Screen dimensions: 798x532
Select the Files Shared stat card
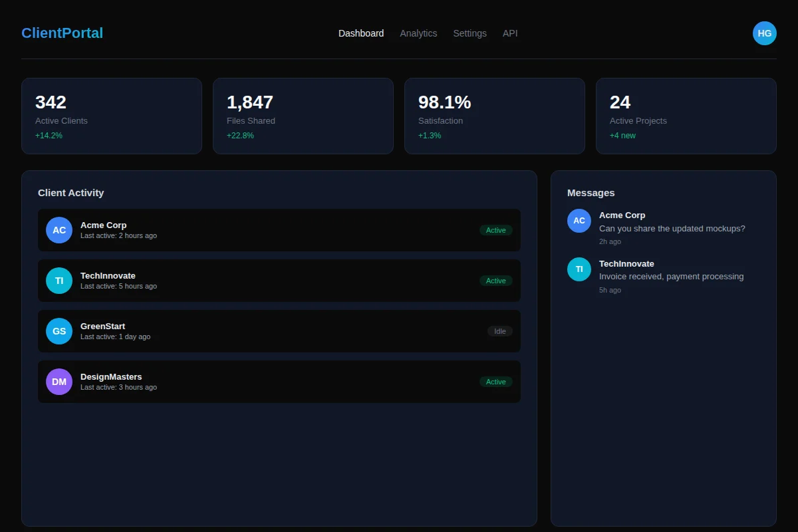pos(303,116)
